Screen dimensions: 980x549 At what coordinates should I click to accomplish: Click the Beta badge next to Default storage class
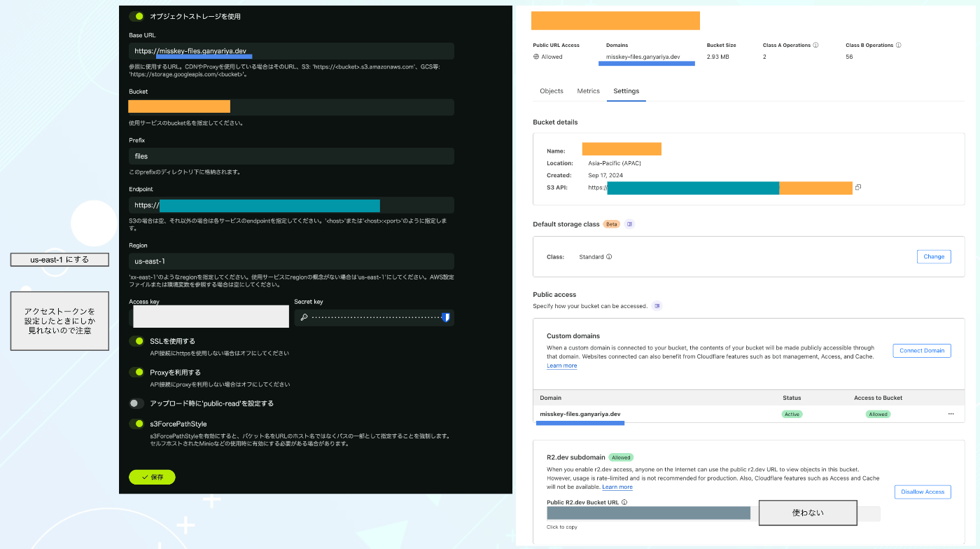(x=612, y=224)
